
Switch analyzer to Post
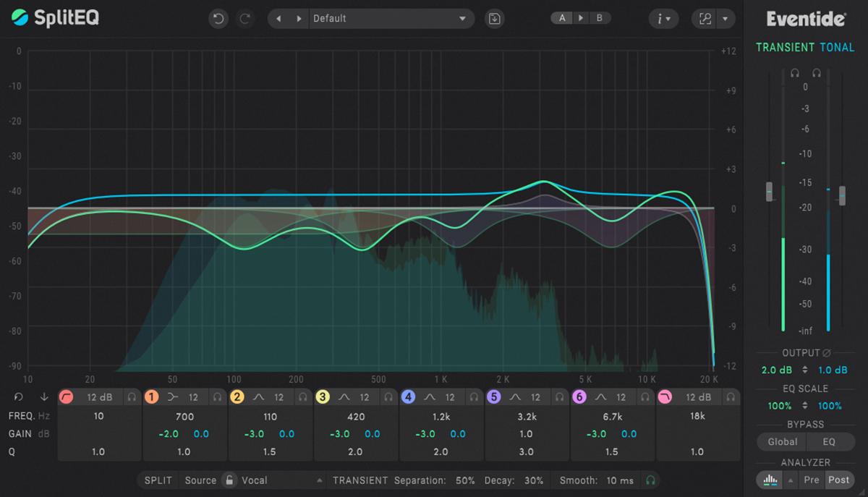click(x=839, y=480)
